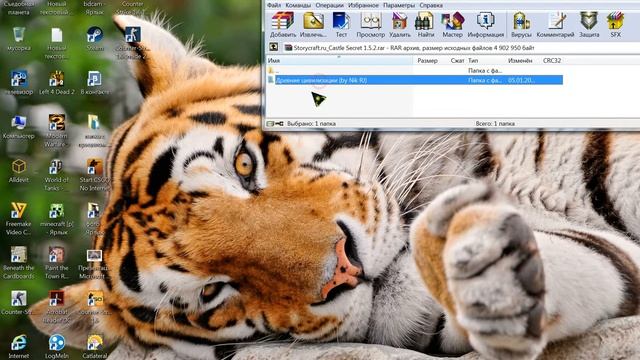Select the Beneath the Cardboards desktop icon
640x360 pixels.
(x=19, y=263)
